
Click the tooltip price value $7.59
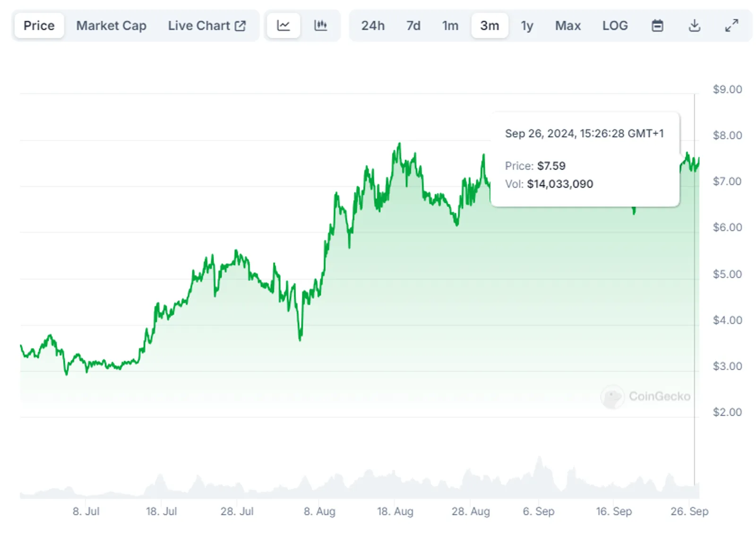[551, 166]
